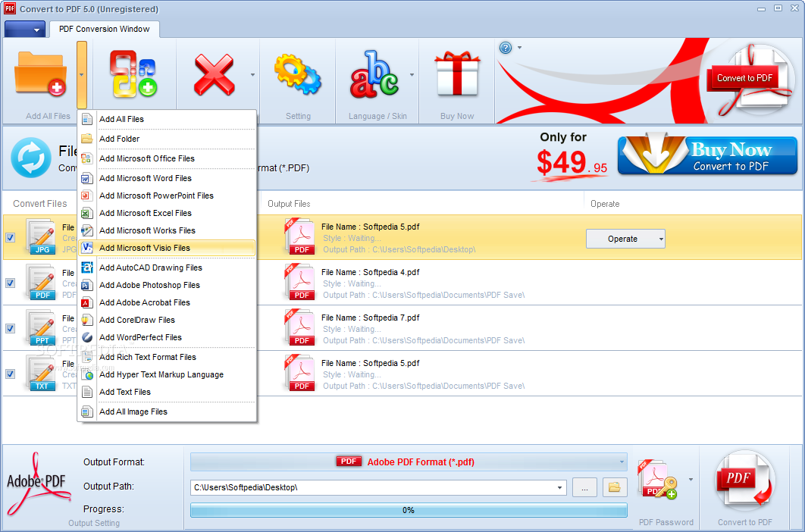Expand the Output Path combo box arrow

click(x=559, y=488)
